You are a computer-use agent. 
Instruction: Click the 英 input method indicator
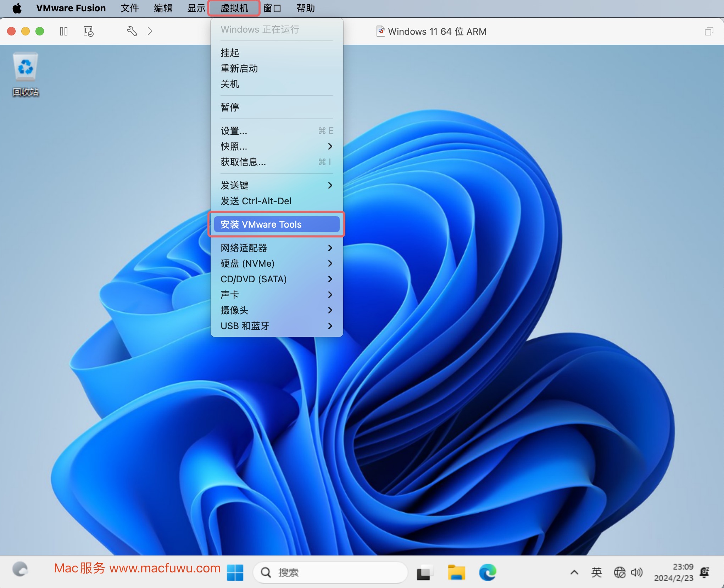pos(597,572)
